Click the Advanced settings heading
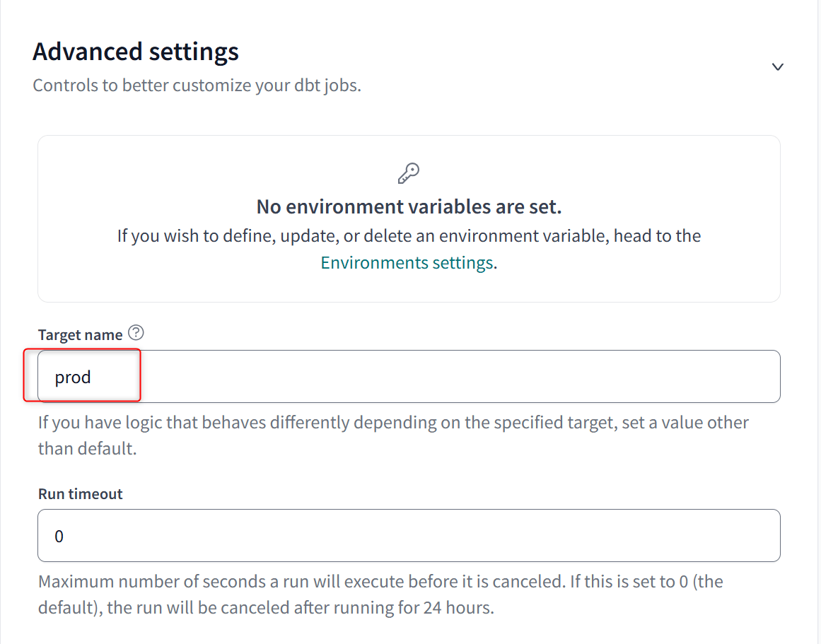This screenshot has width=821, height=644. click(136, 52)
